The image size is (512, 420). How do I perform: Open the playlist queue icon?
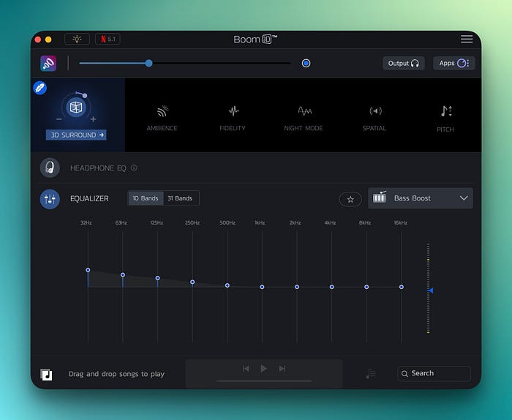371,374
